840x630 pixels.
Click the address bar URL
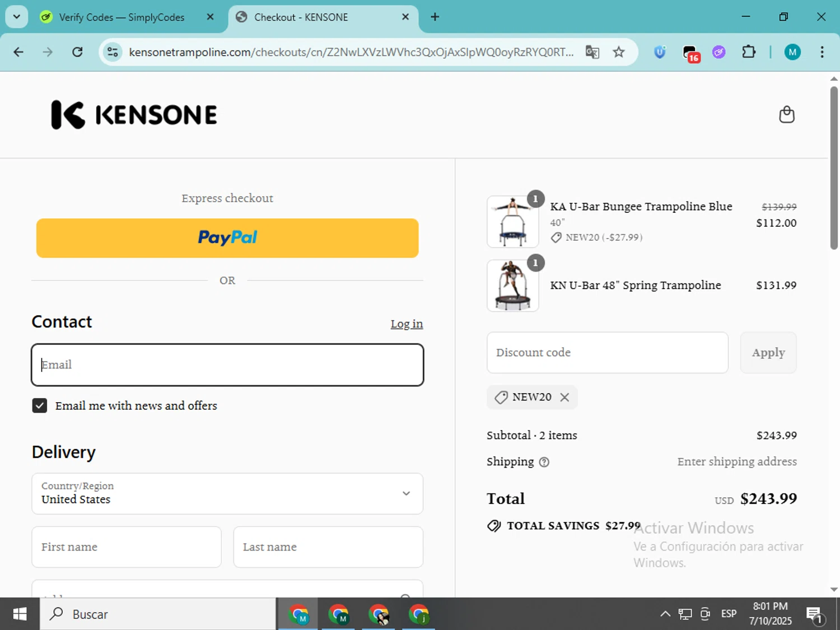[351, 52]
